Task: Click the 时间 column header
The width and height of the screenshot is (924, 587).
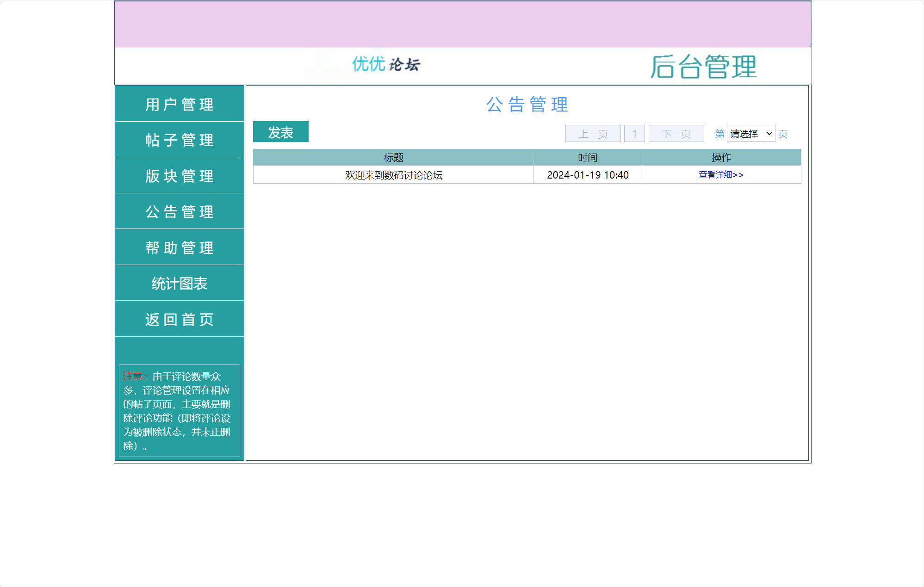Action: pyautogui.click(x=587, y=157)
